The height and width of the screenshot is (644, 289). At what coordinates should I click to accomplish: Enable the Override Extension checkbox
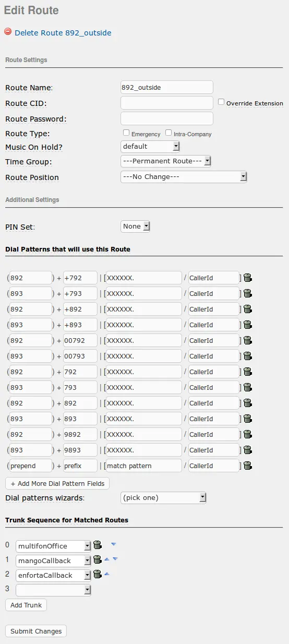(x=221, y=102)
